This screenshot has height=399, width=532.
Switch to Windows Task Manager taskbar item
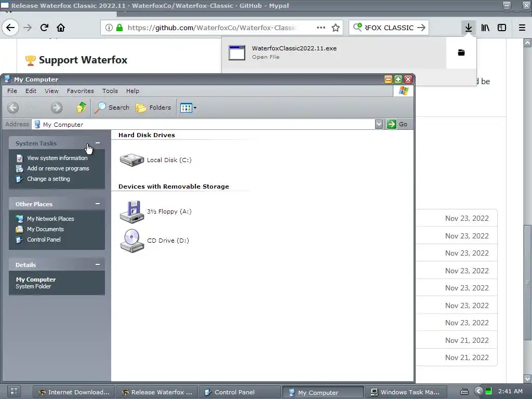tap(406, 392)
